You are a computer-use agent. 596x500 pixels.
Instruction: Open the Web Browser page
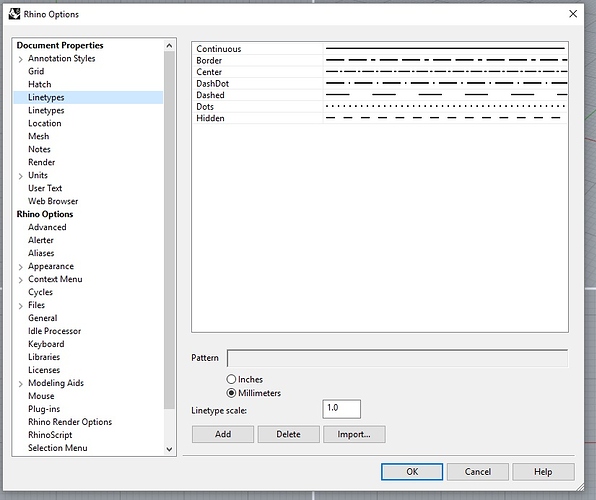click(53, 201)
